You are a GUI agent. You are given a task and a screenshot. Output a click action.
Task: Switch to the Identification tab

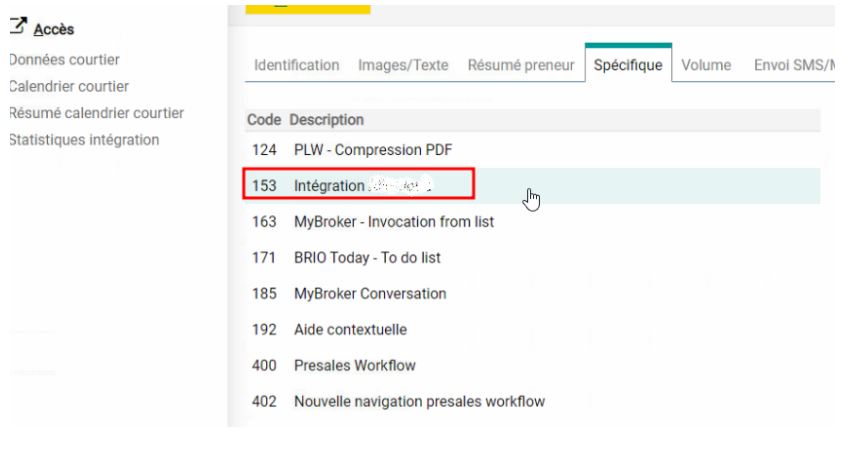[297, 65]
